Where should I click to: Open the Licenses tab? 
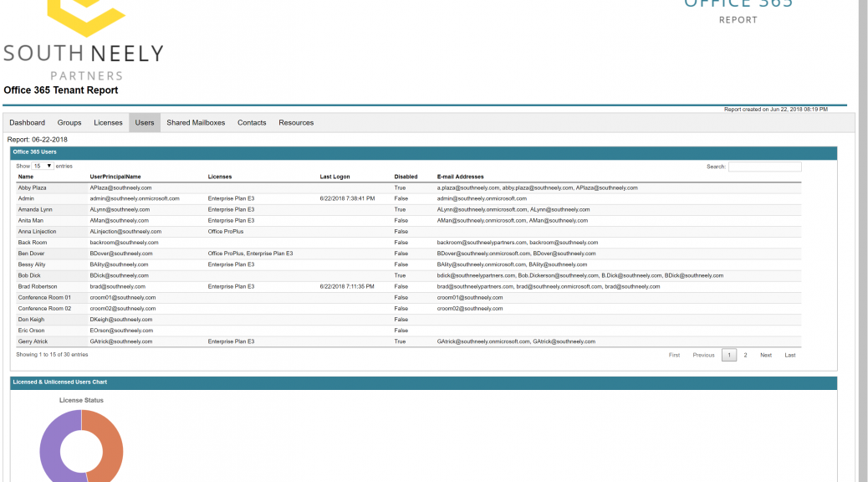point(108,122)
